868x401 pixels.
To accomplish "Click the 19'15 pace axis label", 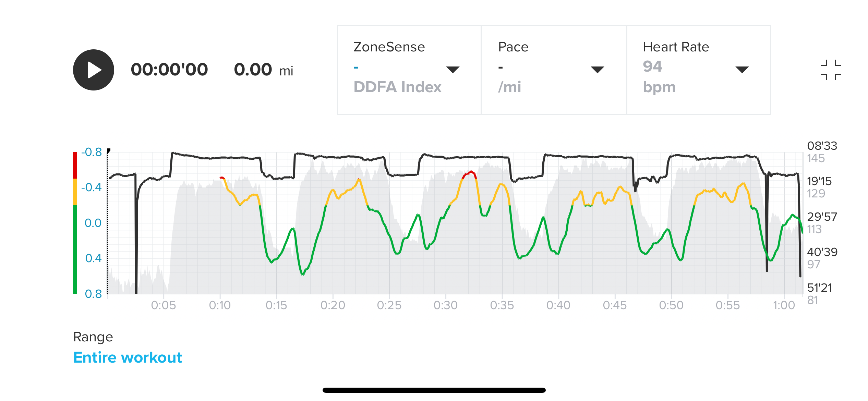I will (x=819, y=181).
